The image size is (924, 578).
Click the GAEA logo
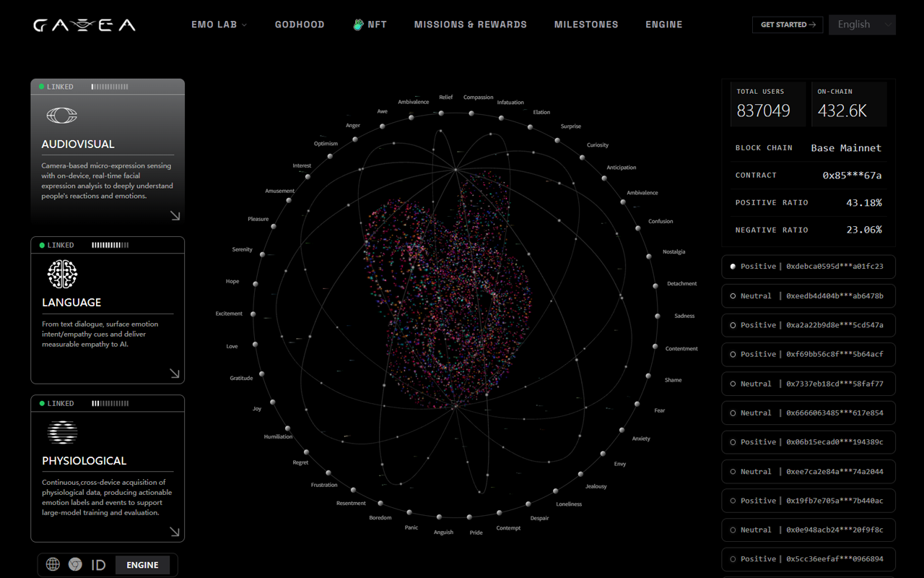(x=84, y=25)
